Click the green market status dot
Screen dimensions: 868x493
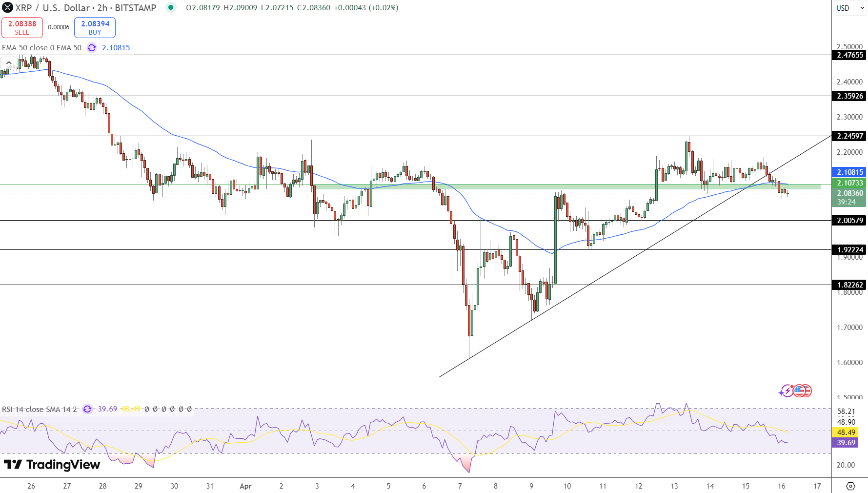[170, 7]
